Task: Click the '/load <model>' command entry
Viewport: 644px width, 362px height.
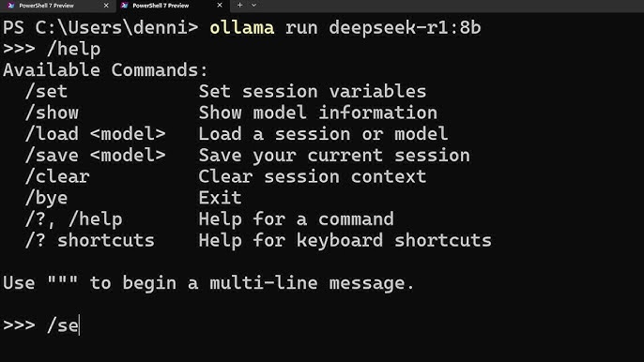Action: tap(96, 134)
